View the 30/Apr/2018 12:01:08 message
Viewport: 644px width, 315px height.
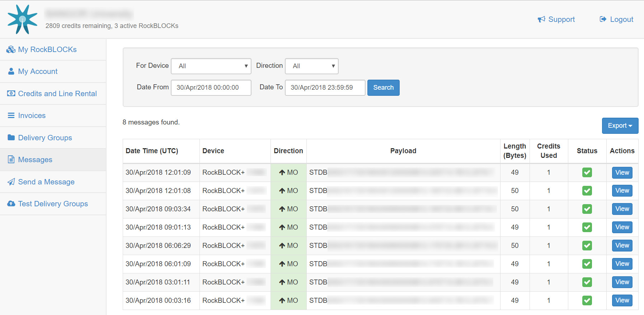(622, 191)
